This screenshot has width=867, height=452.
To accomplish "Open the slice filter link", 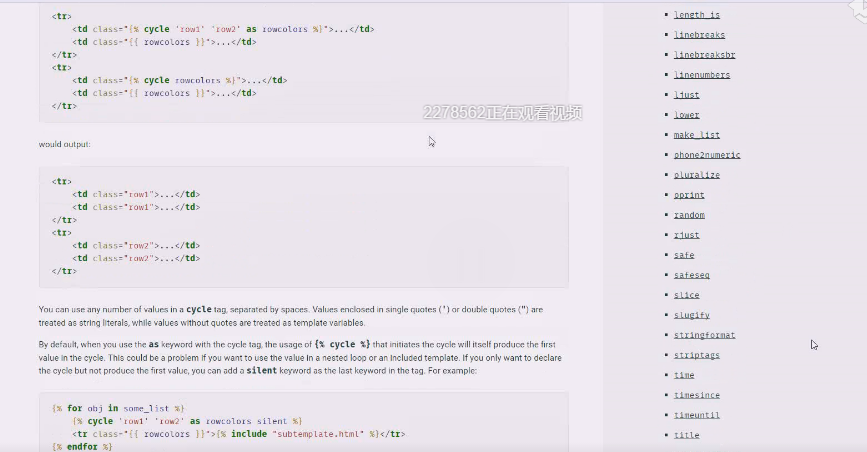I will click(x=686, y=295).
